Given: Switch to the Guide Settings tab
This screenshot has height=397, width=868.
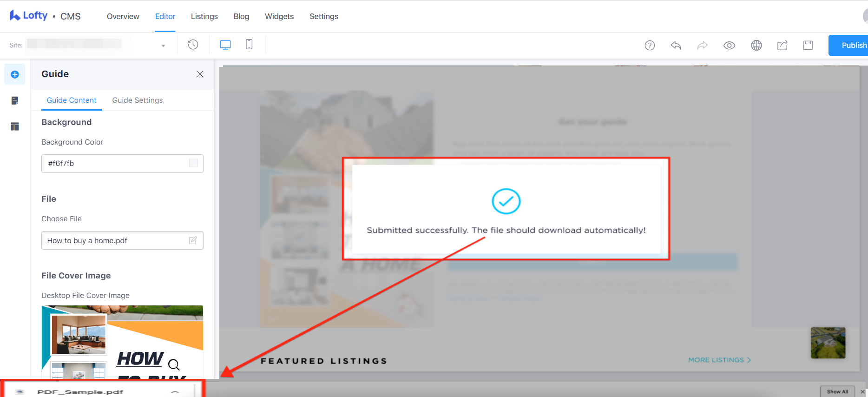Looking at the screenshot, I should (x=138, y=100).
